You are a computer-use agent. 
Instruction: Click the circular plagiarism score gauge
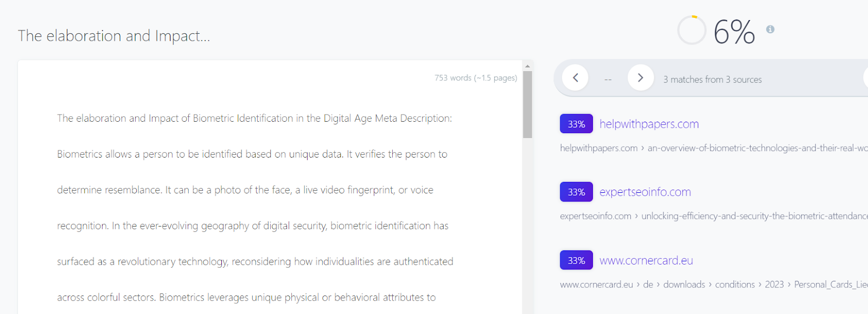pos(692,30)
